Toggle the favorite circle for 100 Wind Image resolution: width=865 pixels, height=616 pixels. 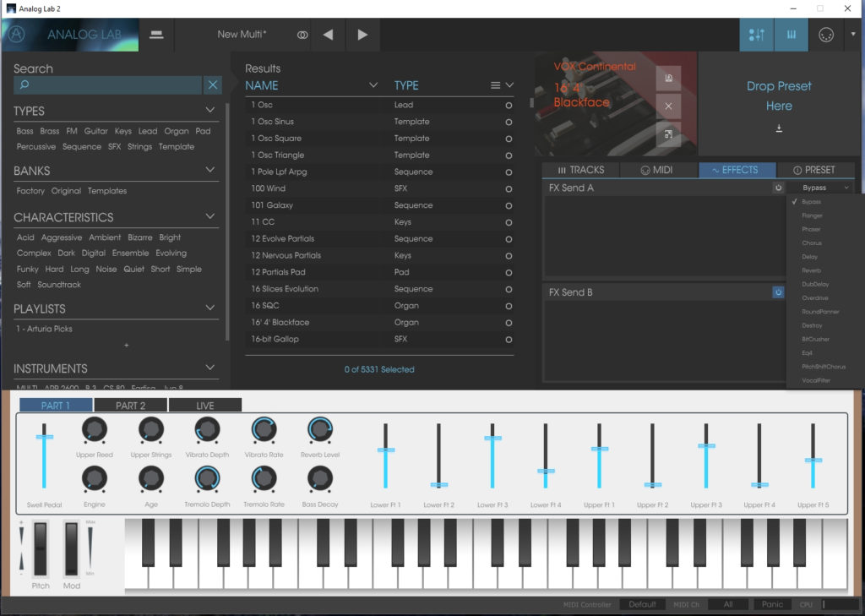coord(509,188)
